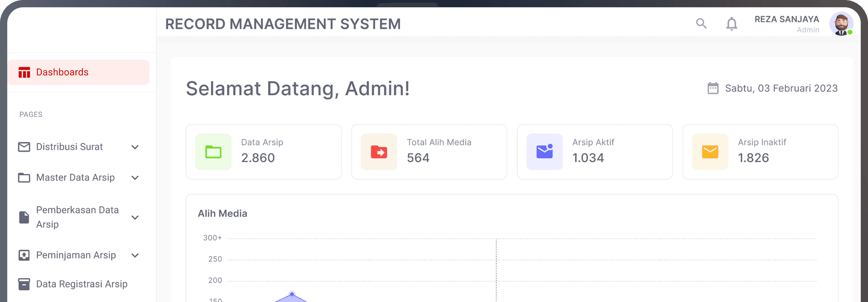Click the Distribusi Surat envelope icon
Image resolution: width=868 pixels, height=302 pixels.
[x=24, y=147]
